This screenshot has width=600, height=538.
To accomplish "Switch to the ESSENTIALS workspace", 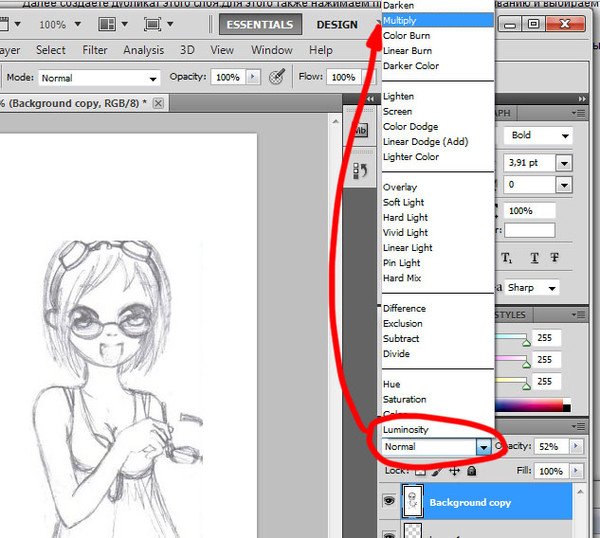I will click(x=260, y=24).
